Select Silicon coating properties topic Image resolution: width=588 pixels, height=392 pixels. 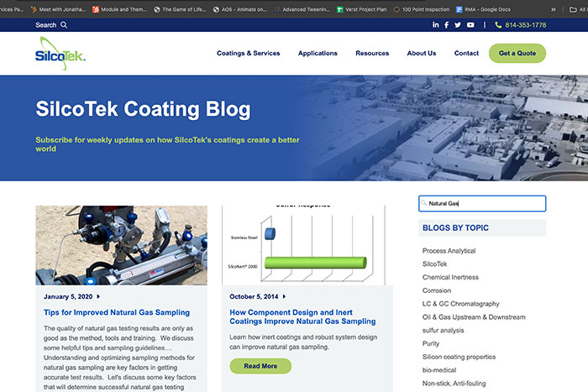459,357
